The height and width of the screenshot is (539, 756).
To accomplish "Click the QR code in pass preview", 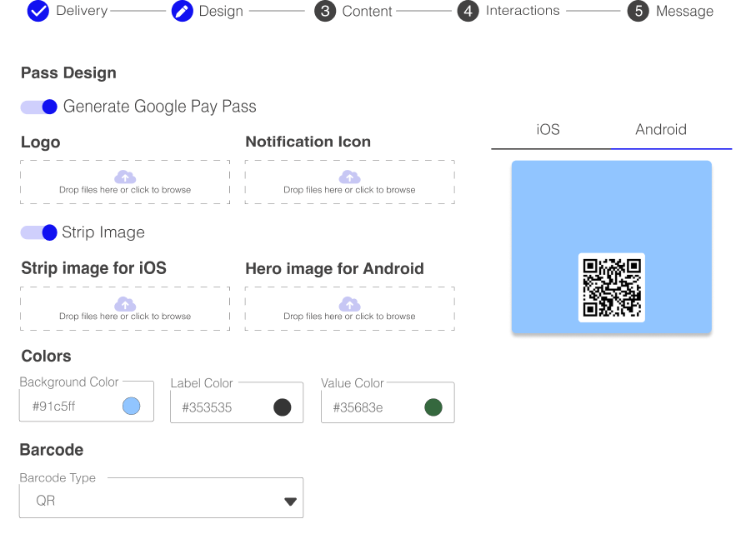I will click(611, 287).
